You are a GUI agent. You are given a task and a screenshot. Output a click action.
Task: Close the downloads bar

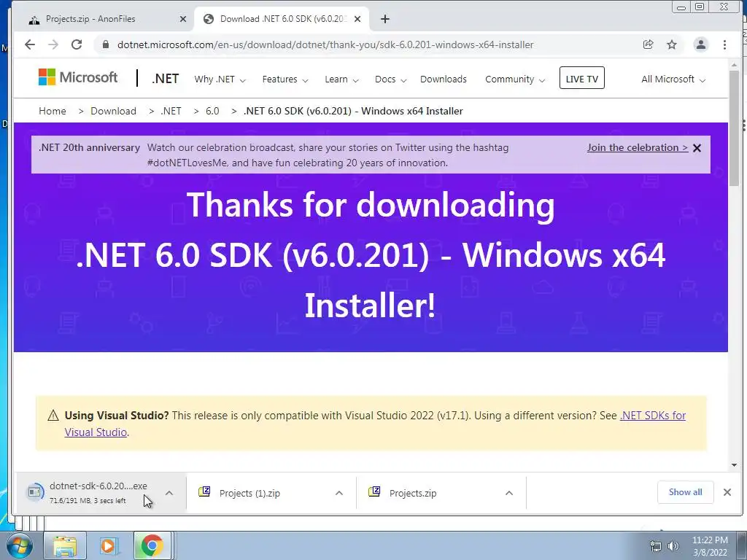[727, 492]
